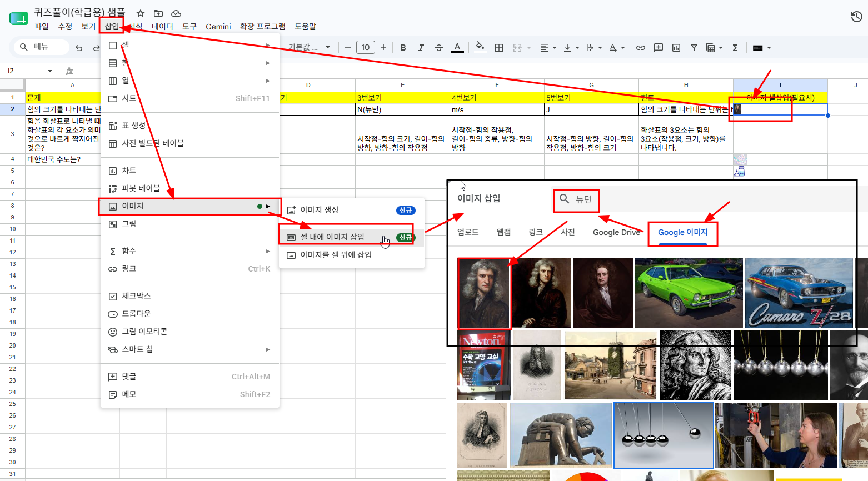Image resolution: width=868 pixels, height=481 pixels.
Task: Star the 퀴즈풀이(학급용) 샘플 document
Action: [x=141, y=13]
